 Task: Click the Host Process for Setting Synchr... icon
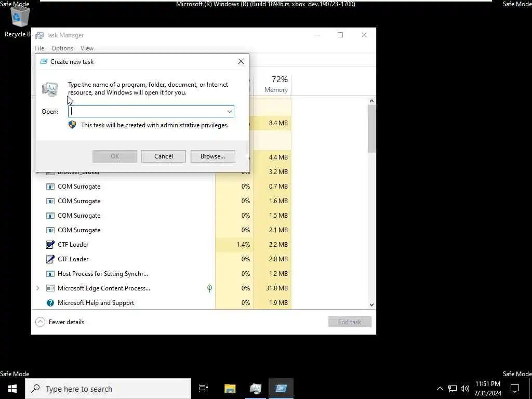coord(50,274)
